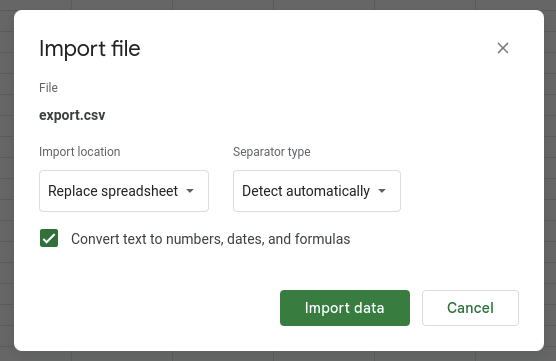Click dimmed spreadsheet grid above the dialog
556x361 pixels.
coord(278,4)
